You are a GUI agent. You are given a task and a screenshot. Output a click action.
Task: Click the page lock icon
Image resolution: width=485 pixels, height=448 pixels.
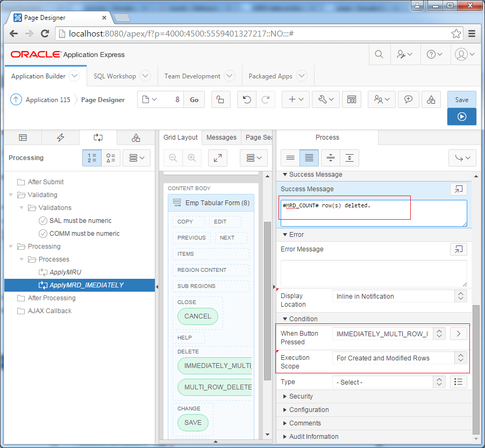(220, 99)
